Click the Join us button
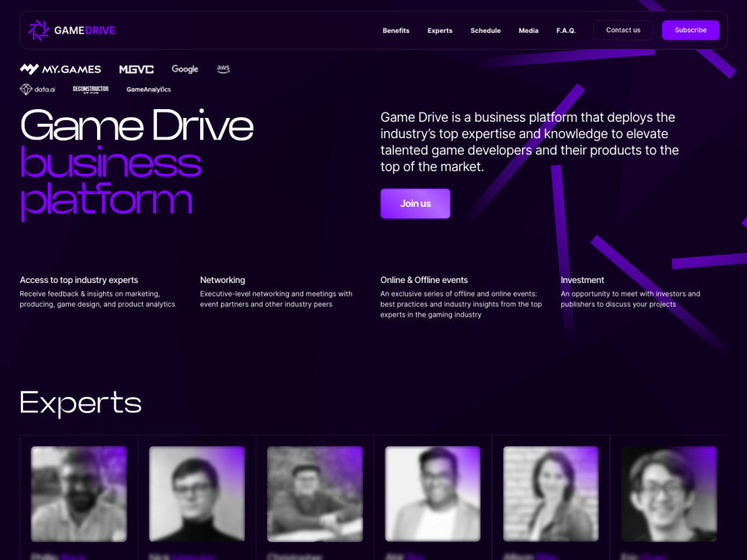The height and width of the screenshot is (560, 747). click(x=415, y=203)
